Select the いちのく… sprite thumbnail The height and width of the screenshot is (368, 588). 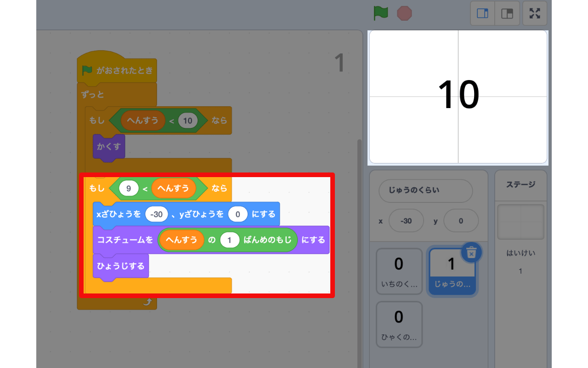(399, 271)
